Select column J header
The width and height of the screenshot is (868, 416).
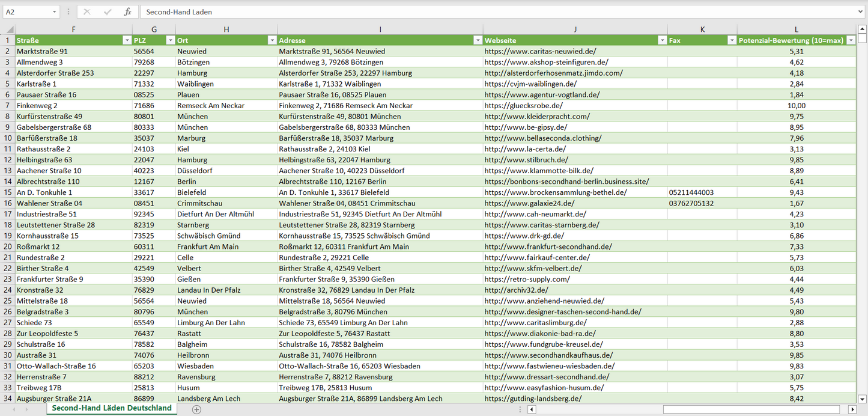[575, 29]
